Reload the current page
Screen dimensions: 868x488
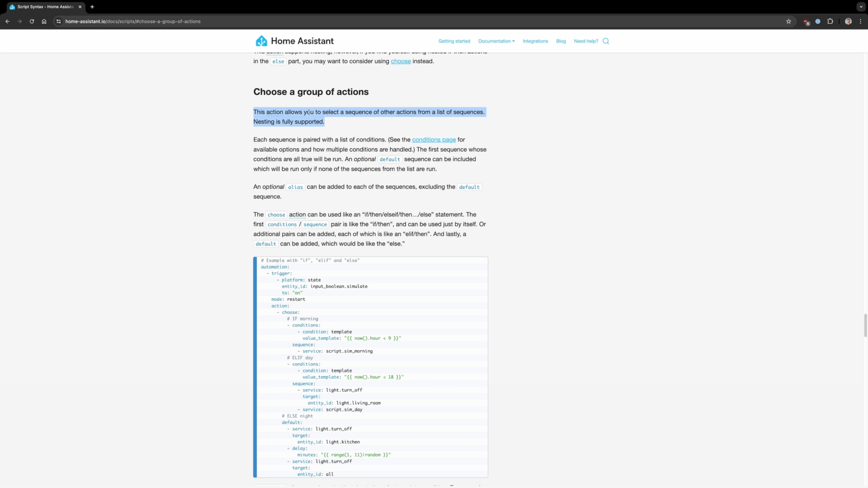click(x=32, y=21)
